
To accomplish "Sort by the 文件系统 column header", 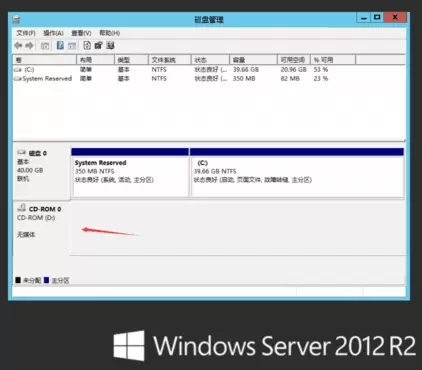I will point(170,60).
